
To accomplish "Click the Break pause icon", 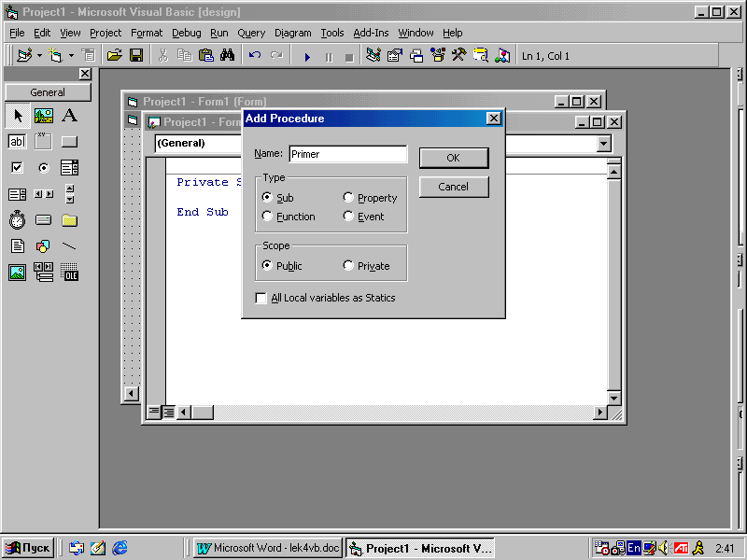I will [x=329, y=57].
